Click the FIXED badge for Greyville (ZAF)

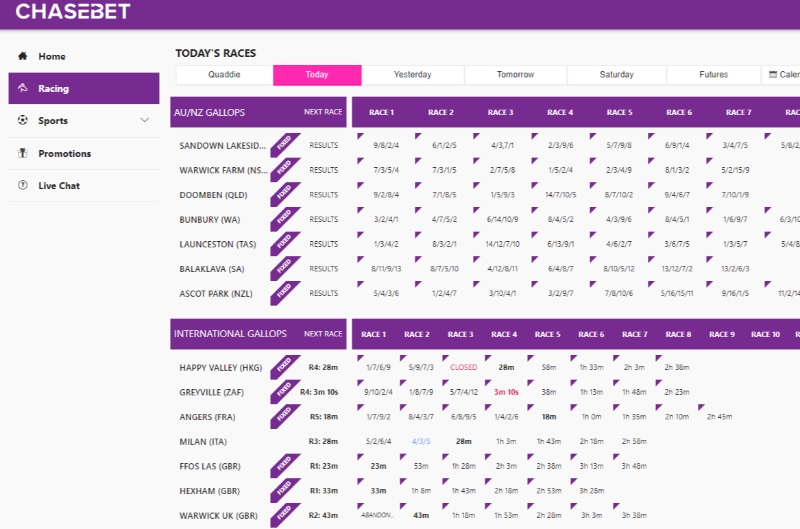(285, 392)
